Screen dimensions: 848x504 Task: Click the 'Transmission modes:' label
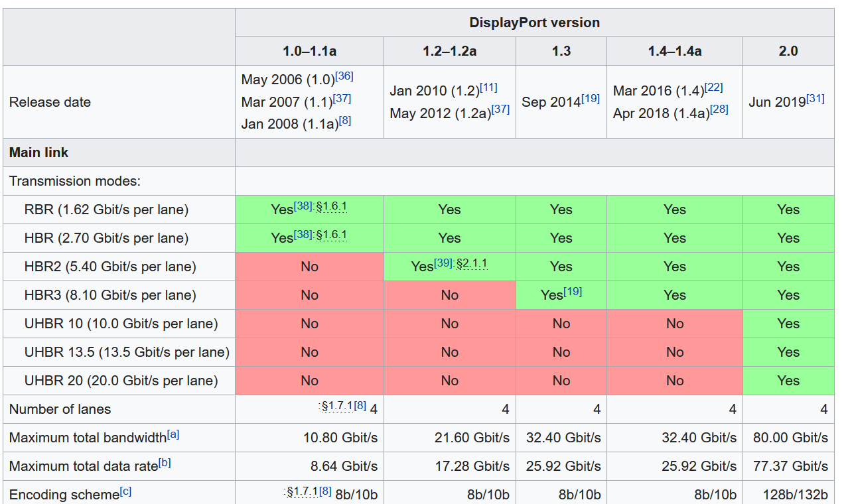coord(75,181)
